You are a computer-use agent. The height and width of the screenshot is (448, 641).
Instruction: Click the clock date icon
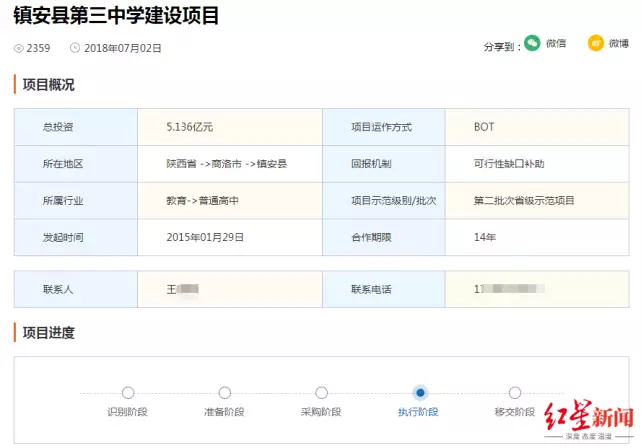(75, 48)
